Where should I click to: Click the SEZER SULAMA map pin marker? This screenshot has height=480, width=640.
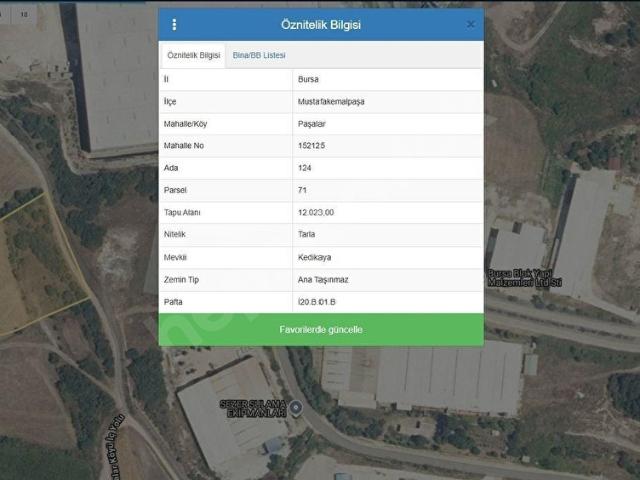(296, 407)
